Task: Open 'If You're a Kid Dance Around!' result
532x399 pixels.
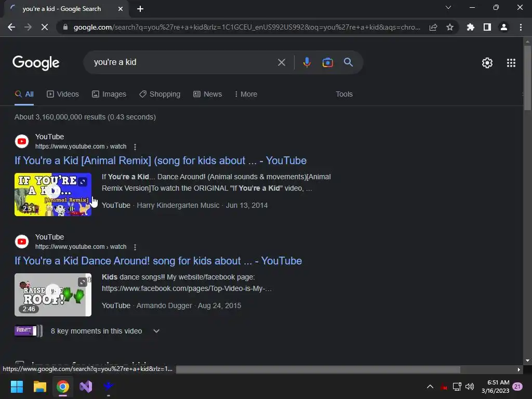Action: [158, 261]
